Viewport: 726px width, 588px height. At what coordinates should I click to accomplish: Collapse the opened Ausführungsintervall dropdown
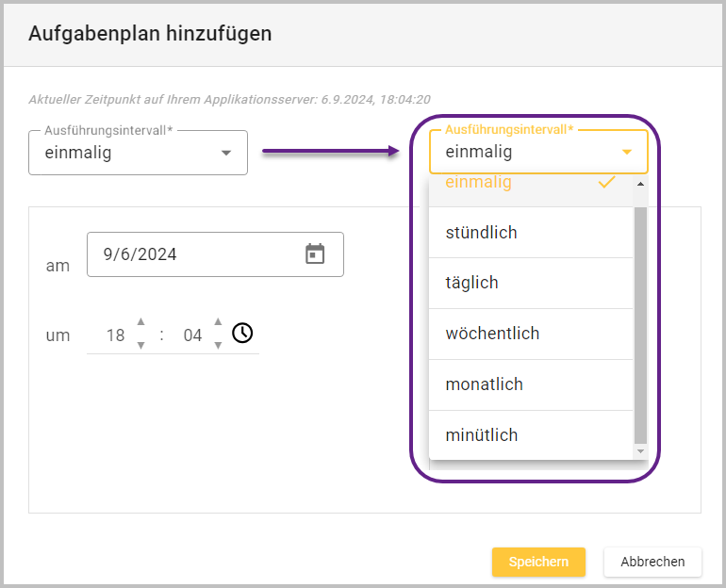(627, 152)
